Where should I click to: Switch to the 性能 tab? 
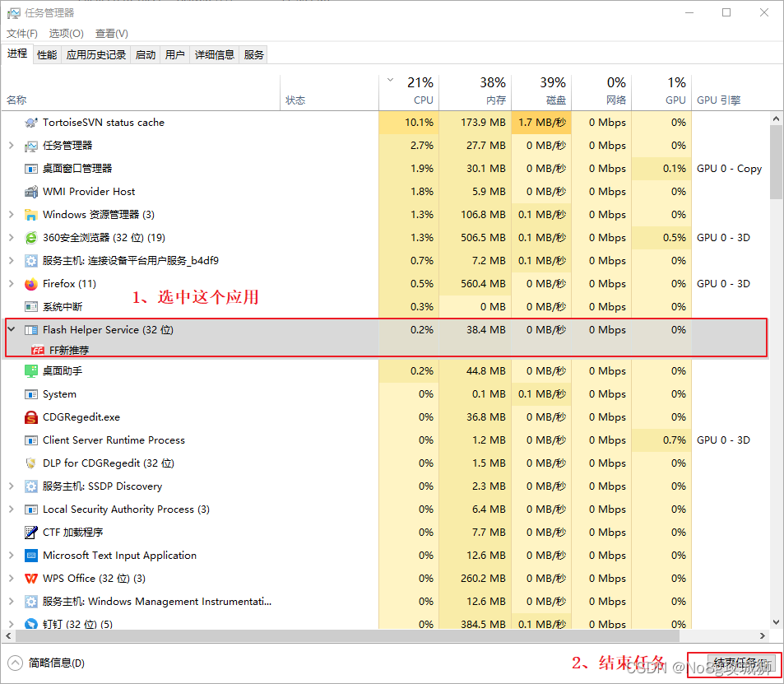tap(47, 54)
